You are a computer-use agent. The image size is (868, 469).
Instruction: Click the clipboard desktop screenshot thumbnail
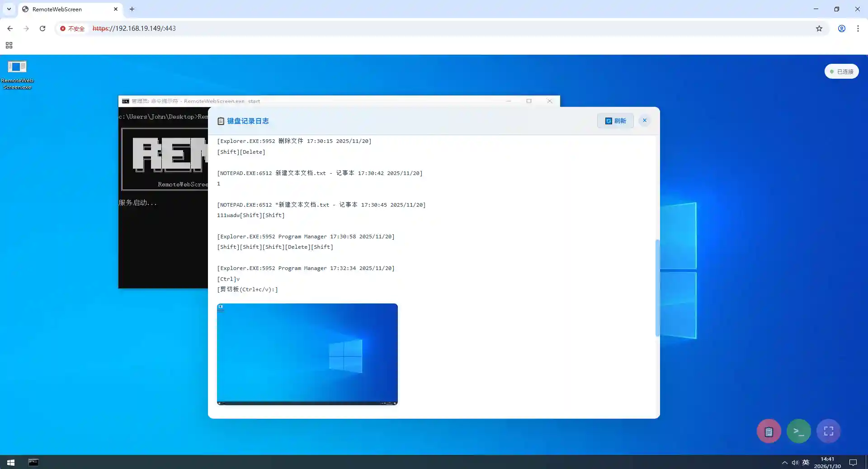click(307, 354)
